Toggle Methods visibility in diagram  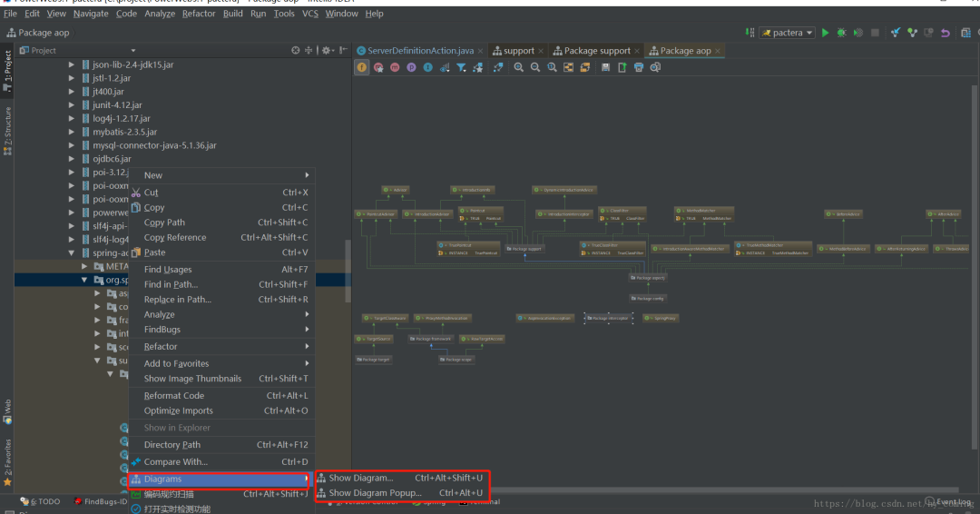(x=395, y=67)
